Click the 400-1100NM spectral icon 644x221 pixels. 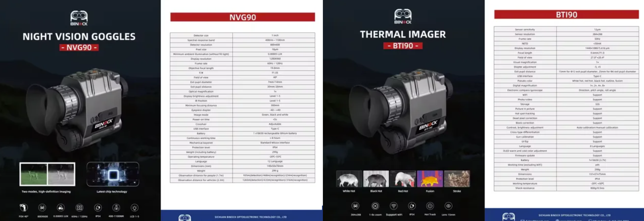116,207
